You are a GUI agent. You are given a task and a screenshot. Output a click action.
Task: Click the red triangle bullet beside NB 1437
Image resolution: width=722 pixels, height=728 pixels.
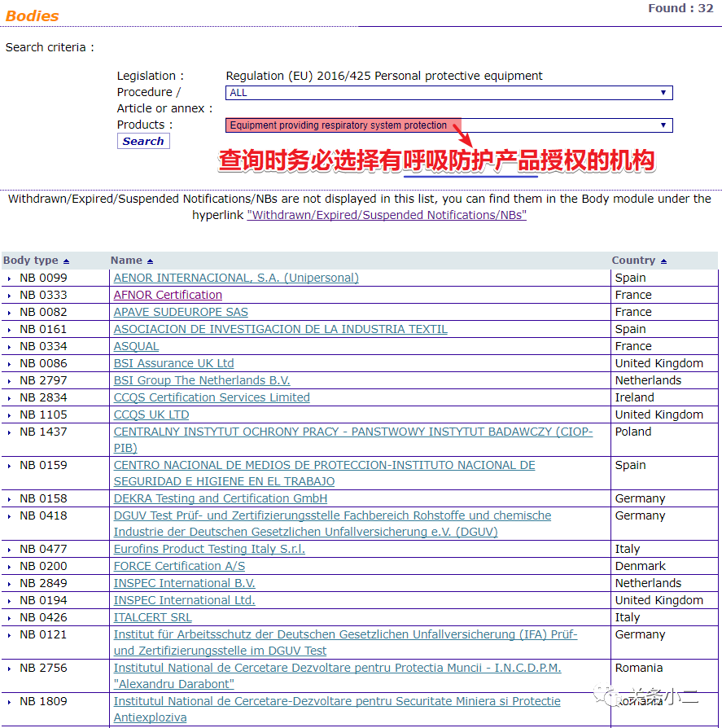click(x=8, y=432)
